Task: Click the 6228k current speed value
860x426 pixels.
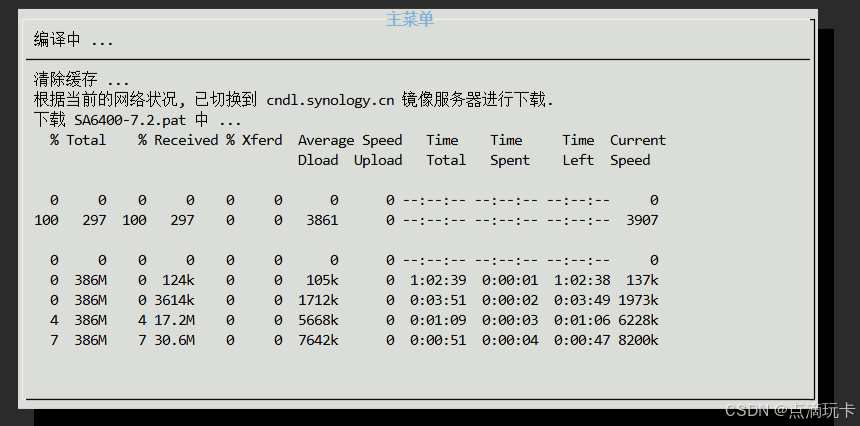Action: click(638, 320)
